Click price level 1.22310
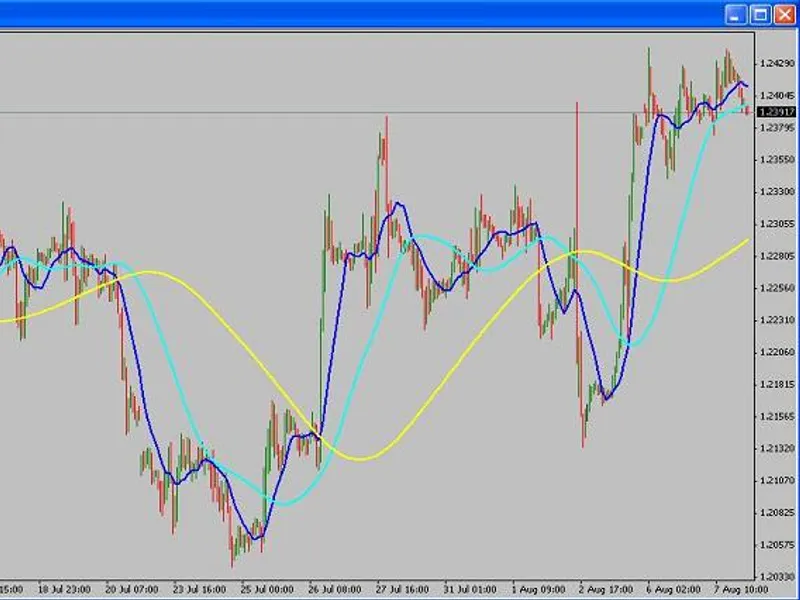 point(778,320)
